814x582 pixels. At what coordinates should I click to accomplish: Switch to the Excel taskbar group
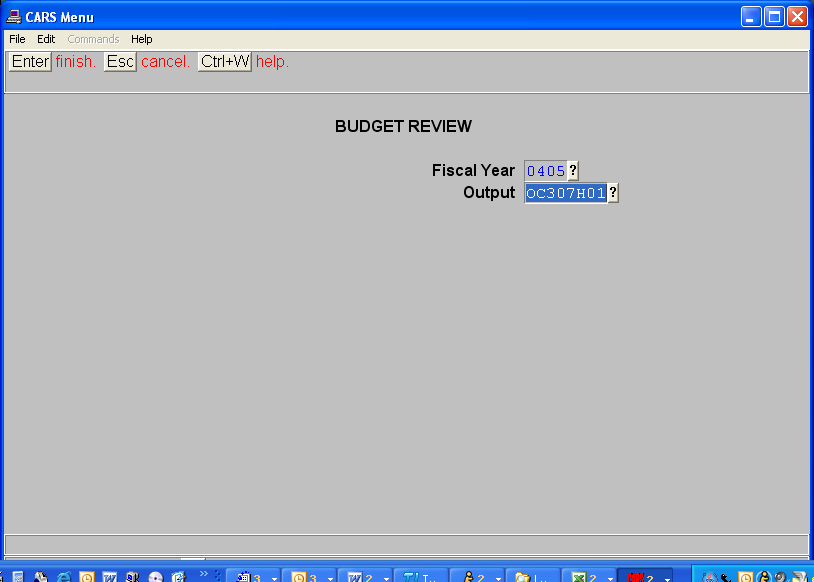[x=585, y=577]
